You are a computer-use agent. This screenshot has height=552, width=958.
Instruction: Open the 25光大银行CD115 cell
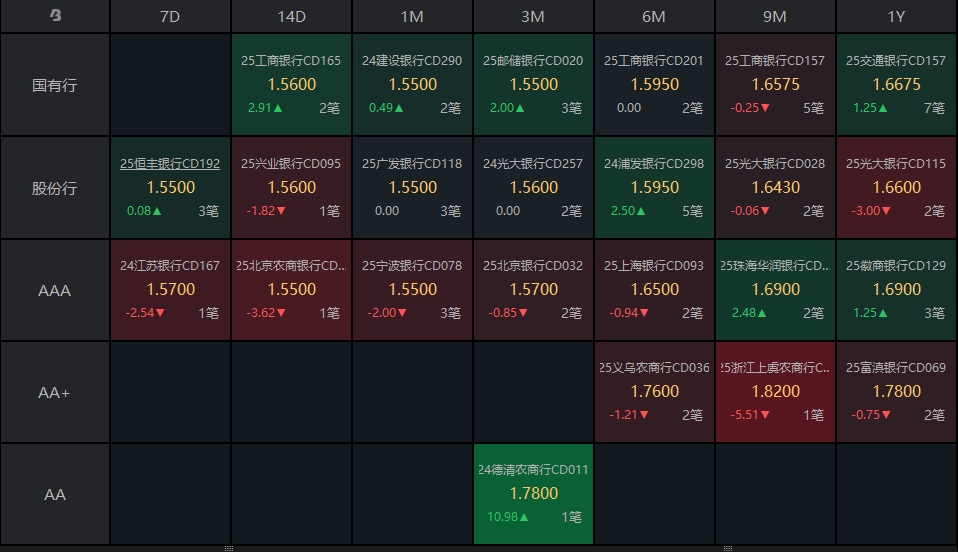[896, 188]
